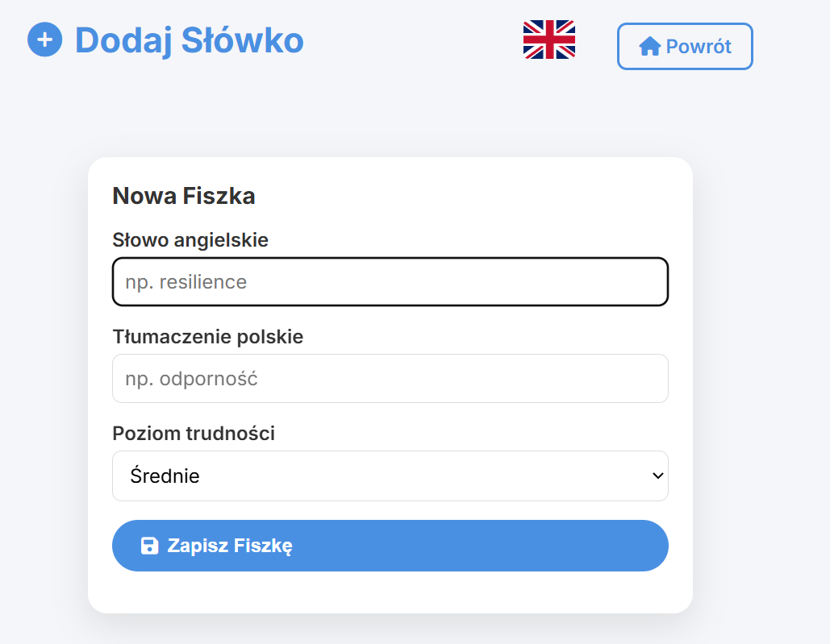This screenshot has height=644, width=830.
Task: Open the Poziom trudności dropdown
Action: [390, 476]
